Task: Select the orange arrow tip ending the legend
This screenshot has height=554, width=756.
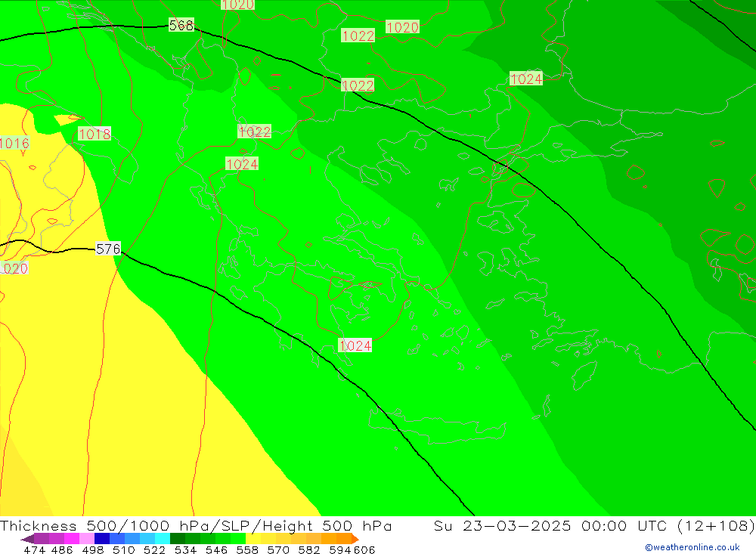Action: pos(355,539)
